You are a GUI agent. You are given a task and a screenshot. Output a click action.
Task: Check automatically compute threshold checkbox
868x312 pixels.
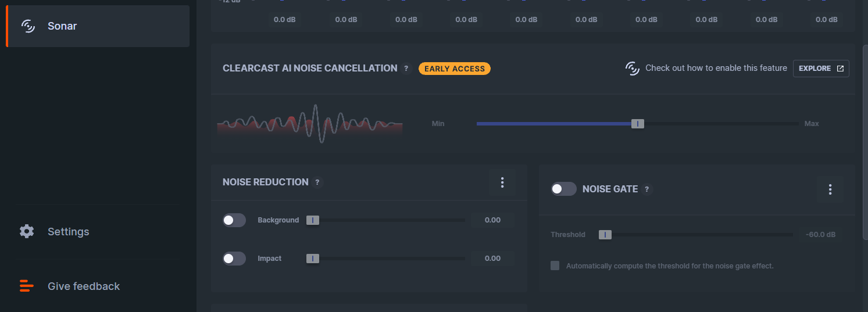point(555,266)
